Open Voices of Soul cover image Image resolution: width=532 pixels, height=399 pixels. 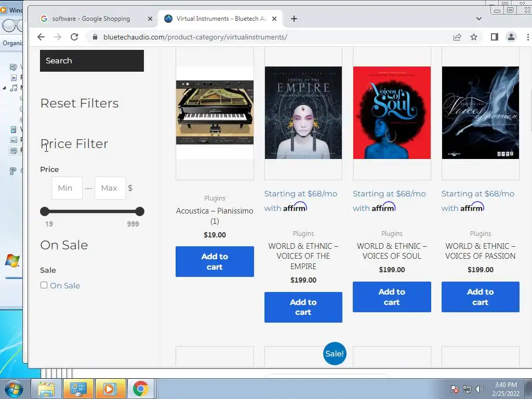pyautogui.click(x=392, y=112)
